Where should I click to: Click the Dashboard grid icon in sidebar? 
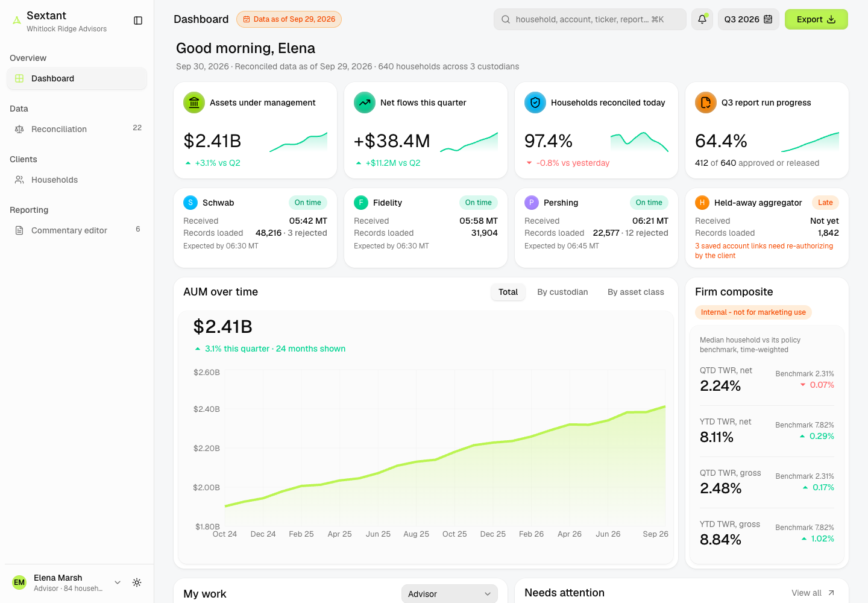(19, 78)
